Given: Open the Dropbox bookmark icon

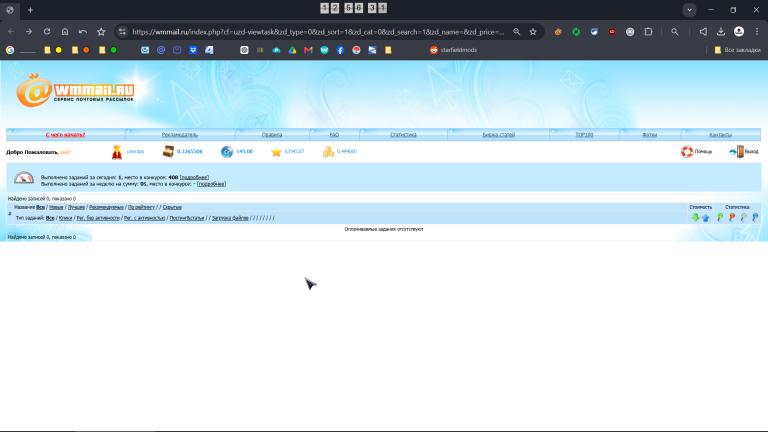Looking at the screenshot, I should [x=193, y=50].
